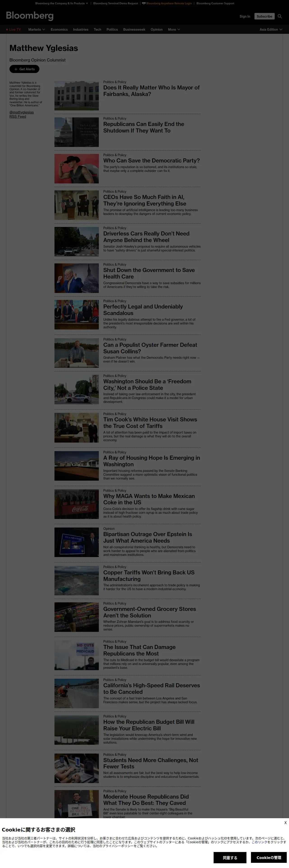Click the Get Alerts button
The image size is (289, 868).
tap(24, 69)
